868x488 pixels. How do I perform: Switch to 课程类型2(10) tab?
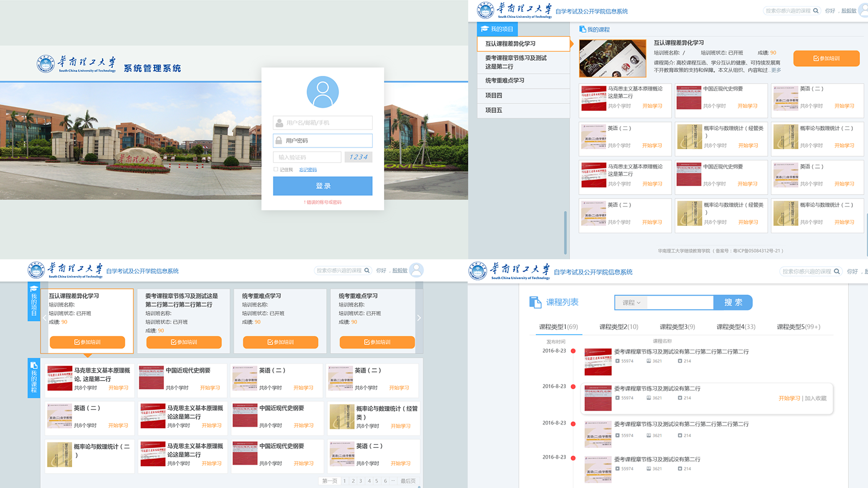click(618, 327)
